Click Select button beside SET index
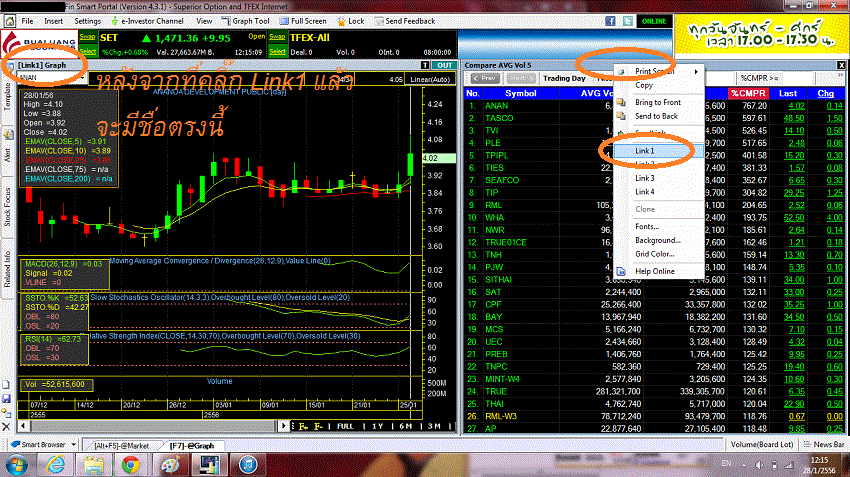This screenshot has width=850, height=477. (87, 51)
